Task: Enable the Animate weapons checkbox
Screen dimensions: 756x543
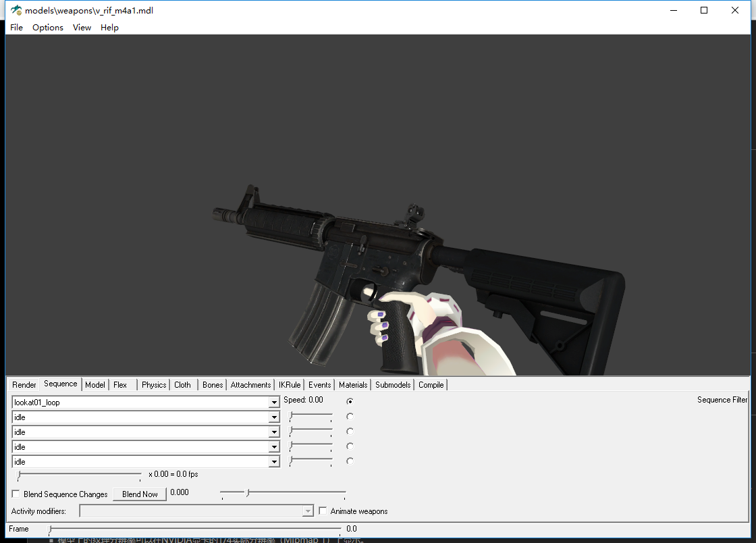Action: tap(323, 511)
